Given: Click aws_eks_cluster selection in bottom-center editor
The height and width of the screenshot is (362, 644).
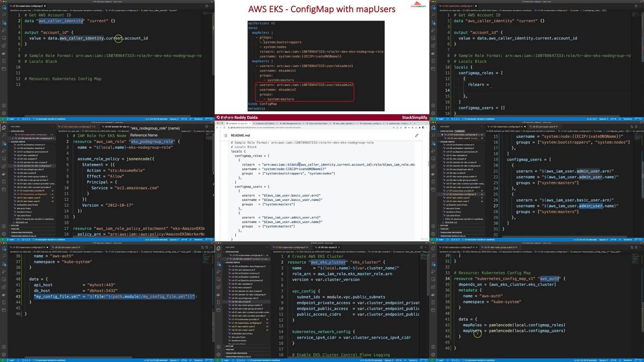Looking at the screenshot, I should 328,262.
